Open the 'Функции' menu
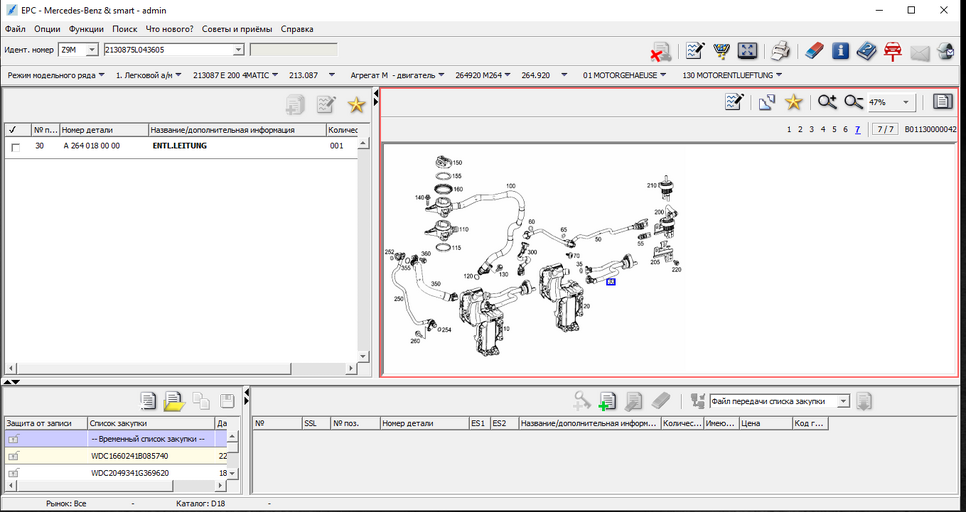 [x=86, y=29]
